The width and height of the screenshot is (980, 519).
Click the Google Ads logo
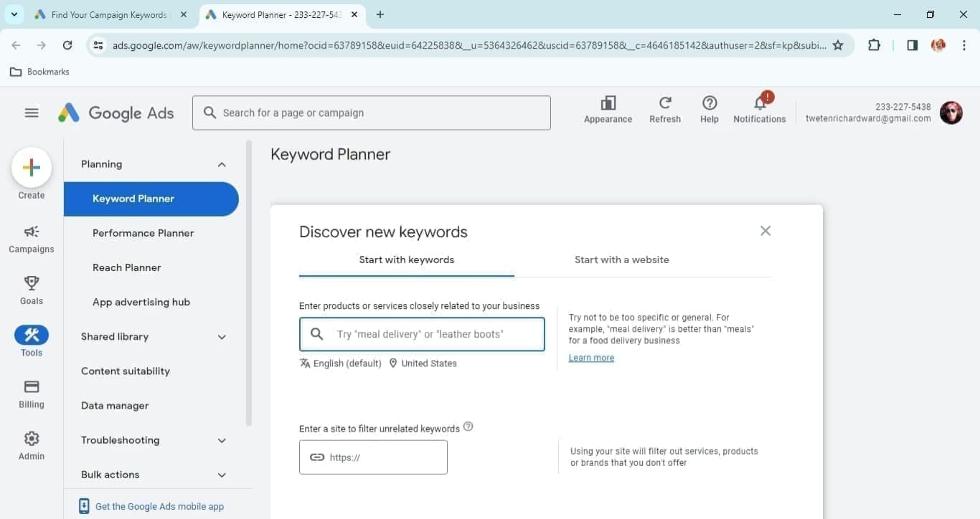point(116,113)
